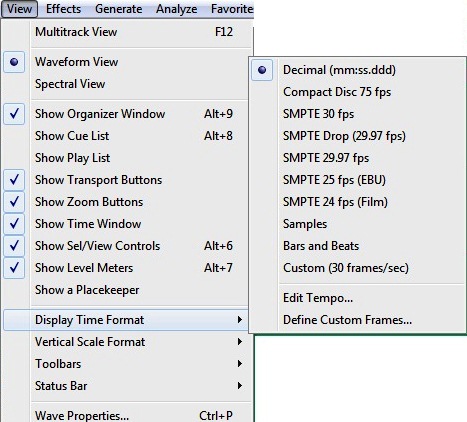
Task: Switch to Multitrack View
Action: point(126,32)
